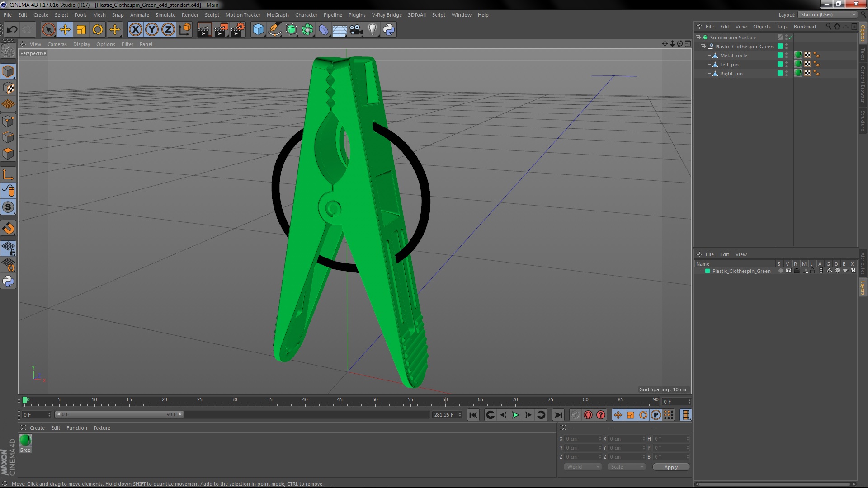This screenshot has height=488, width=868.
Task: Open the World coordinate dropdown
Action: coord(583,467)
